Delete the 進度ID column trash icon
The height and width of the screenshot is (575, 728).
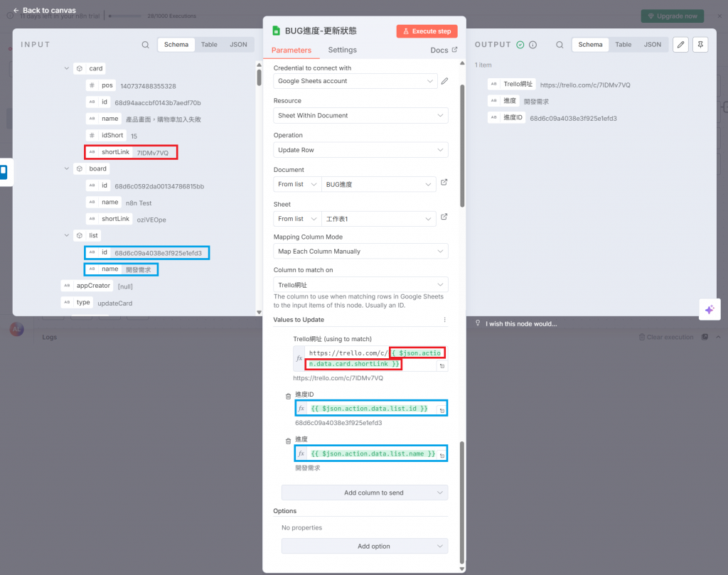(x=289, y=397)
